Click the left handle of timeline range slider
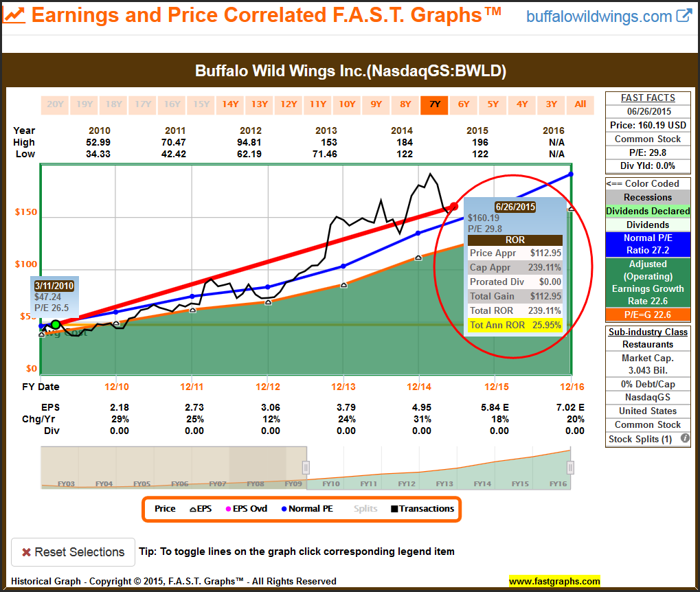 coord(306,468)
